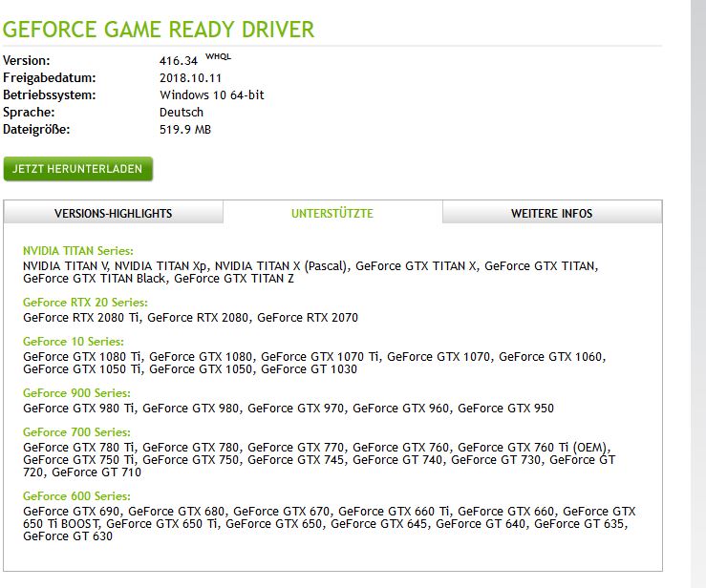
Task: Click GeForce GT 730 entry
Action: coord(496,460)
